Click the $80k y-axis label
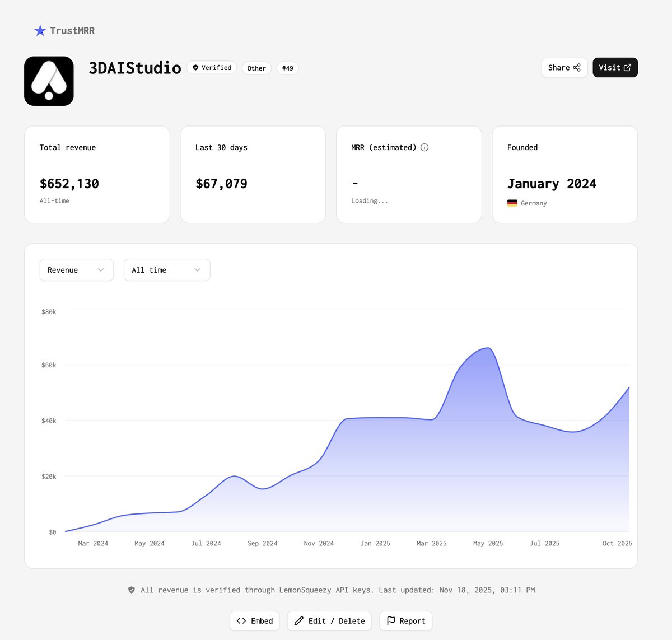Viewport: 672px width, 640px height. 49,312
